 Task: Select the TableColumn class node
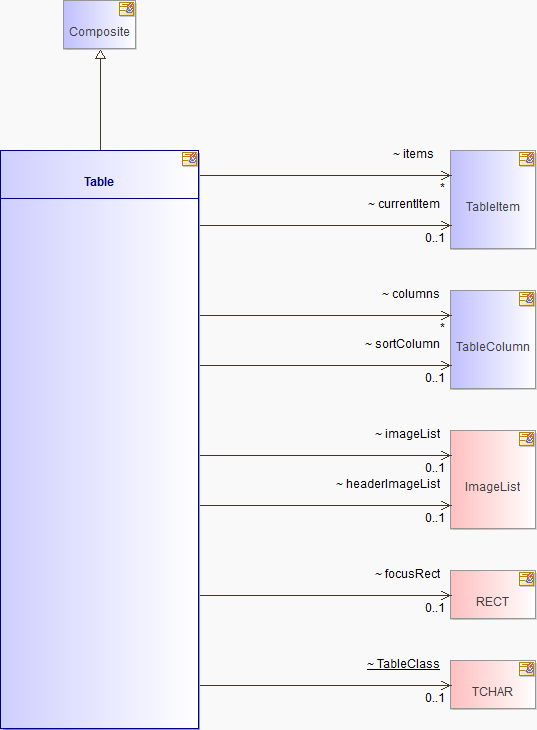[x=493, y=340]
